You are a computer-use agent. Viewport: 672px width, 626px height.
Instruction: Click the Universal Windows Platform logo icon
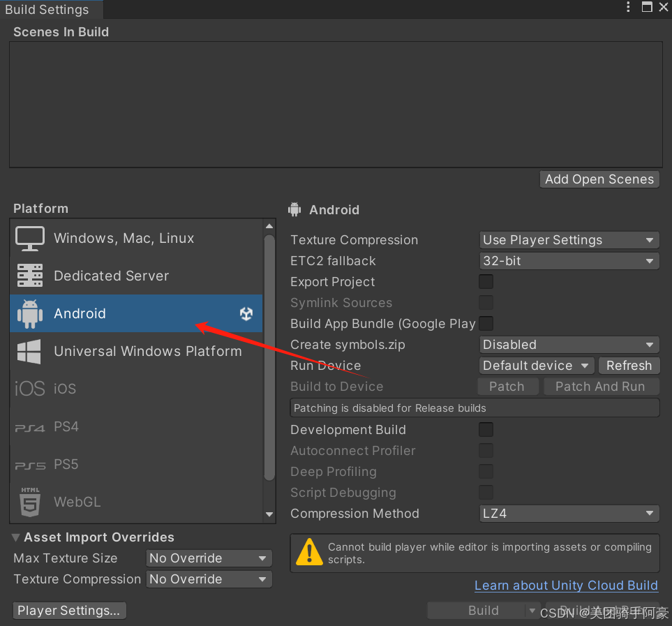point(29,351)
